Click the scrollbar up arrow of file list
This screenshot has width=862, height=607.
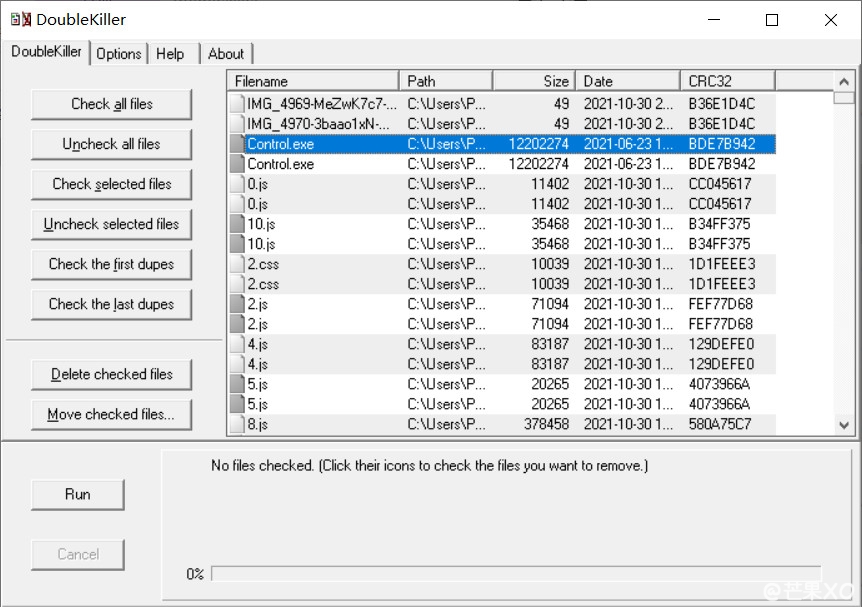(x=844, y=82)
